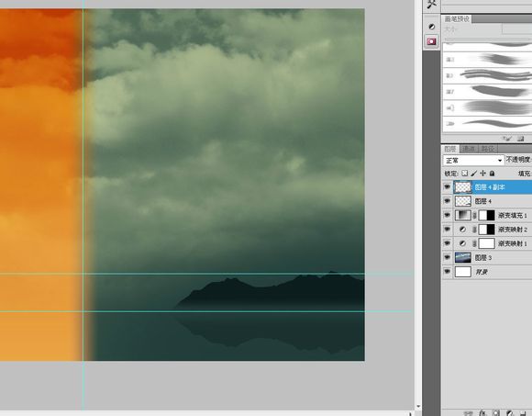This screenshot has width=532, height=416.
Task: Hide the 图层 4 副本 layer
Action: tap(448, 187)
